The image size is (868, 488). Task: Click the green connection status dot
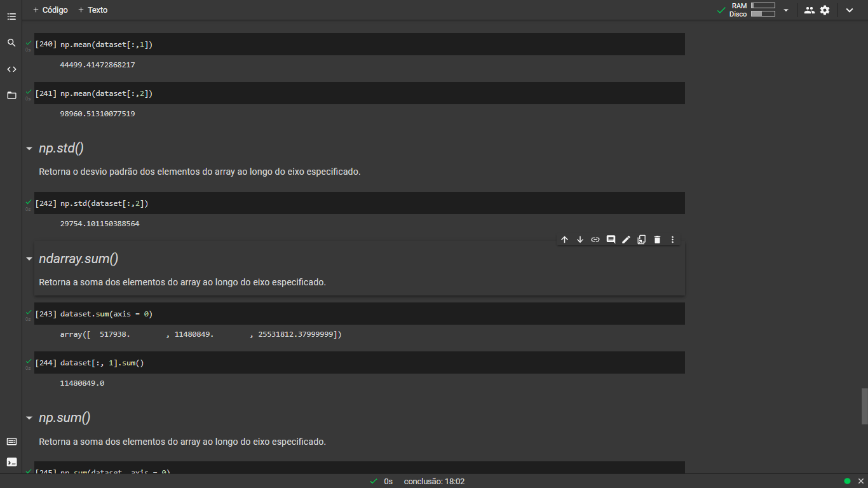point(847,481)
